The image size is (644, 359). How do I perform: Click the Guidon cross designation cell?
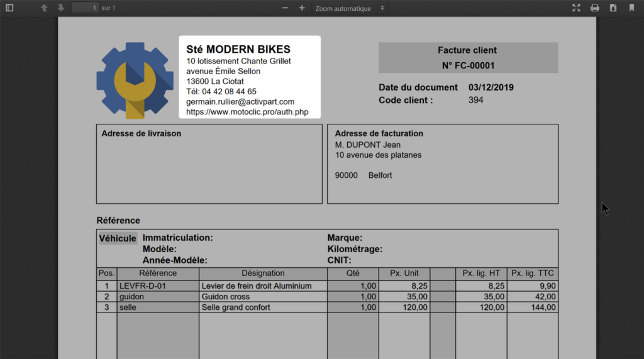click(226, 297)
